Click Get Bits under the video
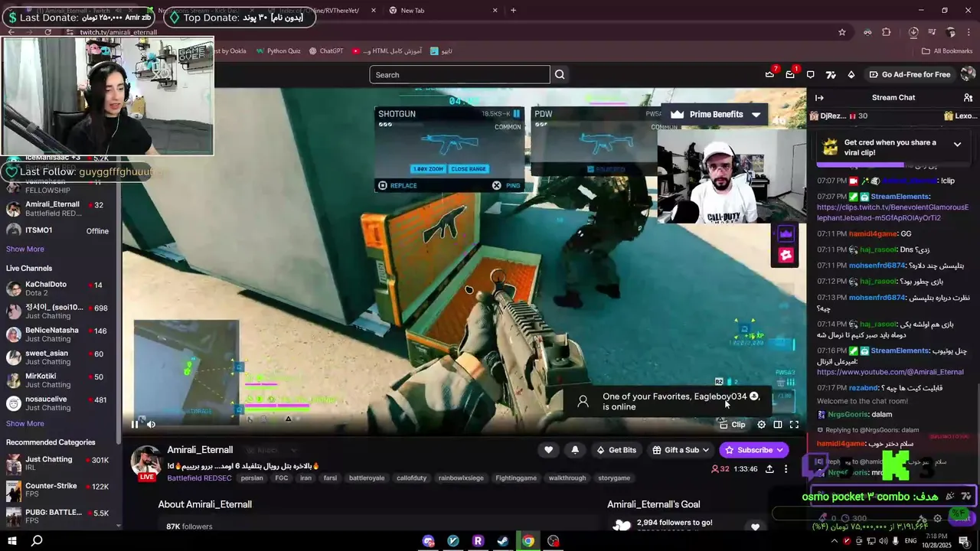980x551 pixels. pos(616,450)
